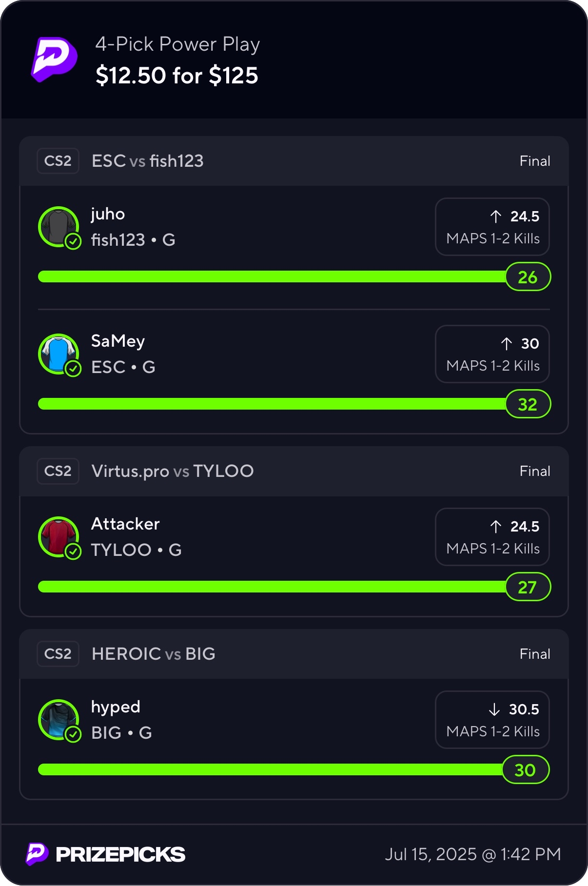588x886 pixels.
Task: Click SaMey's blue jersey avatar
Action: (58, 353)
